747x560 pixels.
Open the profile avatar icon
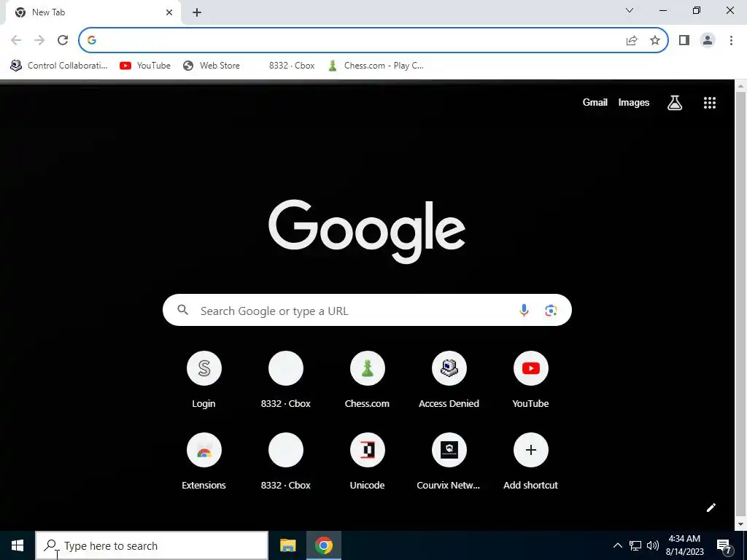coord(708,41)
